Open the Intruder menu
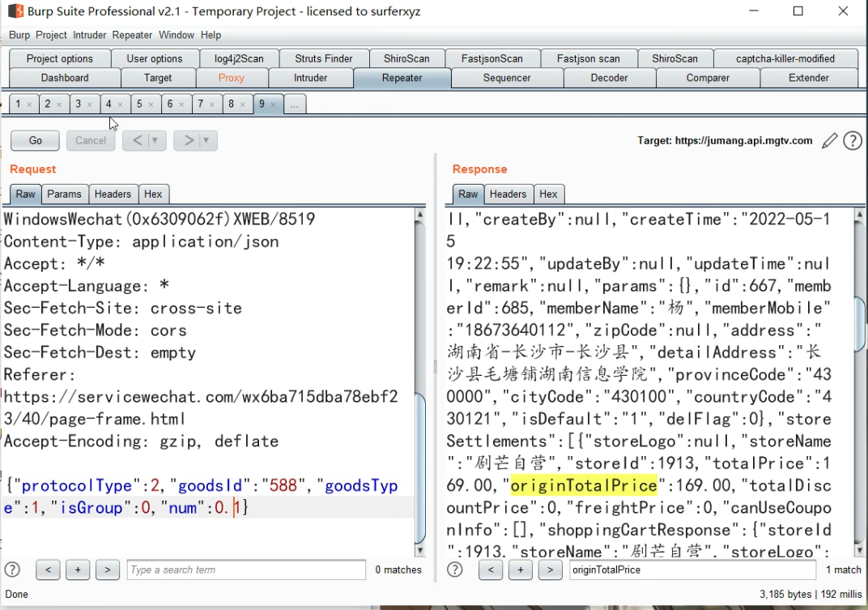The width and height of the screenshot is (868, 610). [89, 35]
